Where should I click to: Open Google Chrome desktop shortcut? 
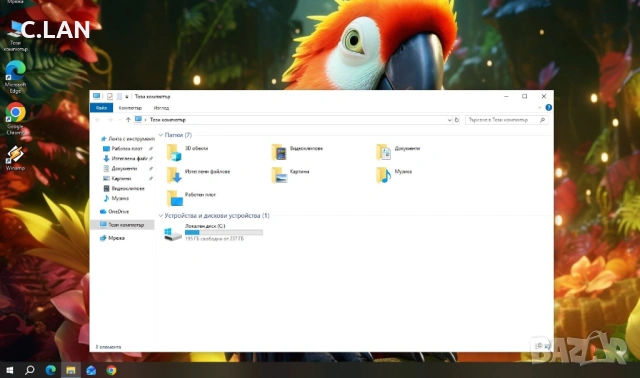(x=15, y=119)
